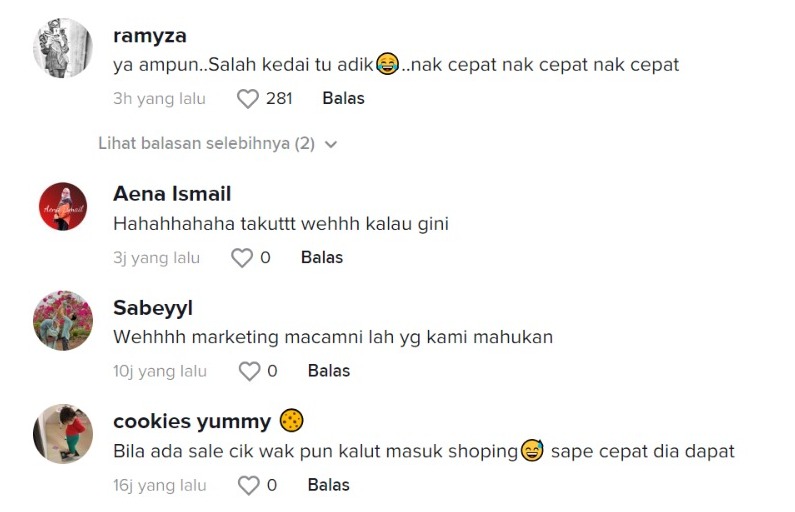Click the chevron next to hidden replies

click(331, 145)
